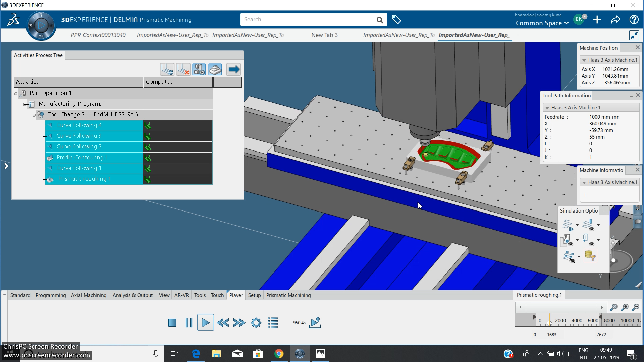The image size is (644, 362).
Task: Open Google Chrome from the taskbar
Action: 279,354
